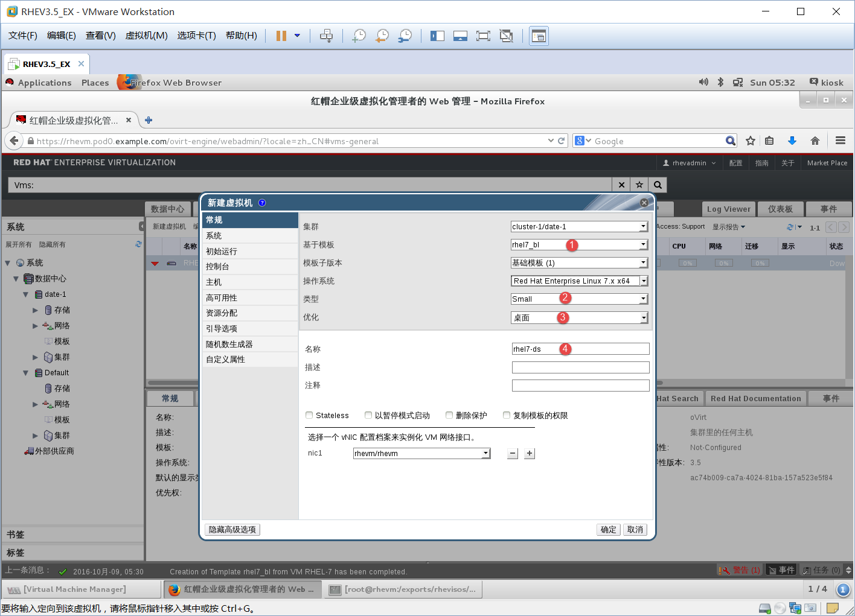Screen dimensions: 855x616
Task: Open VMware snapshot manager icon
Action: [x=405, y=36]
